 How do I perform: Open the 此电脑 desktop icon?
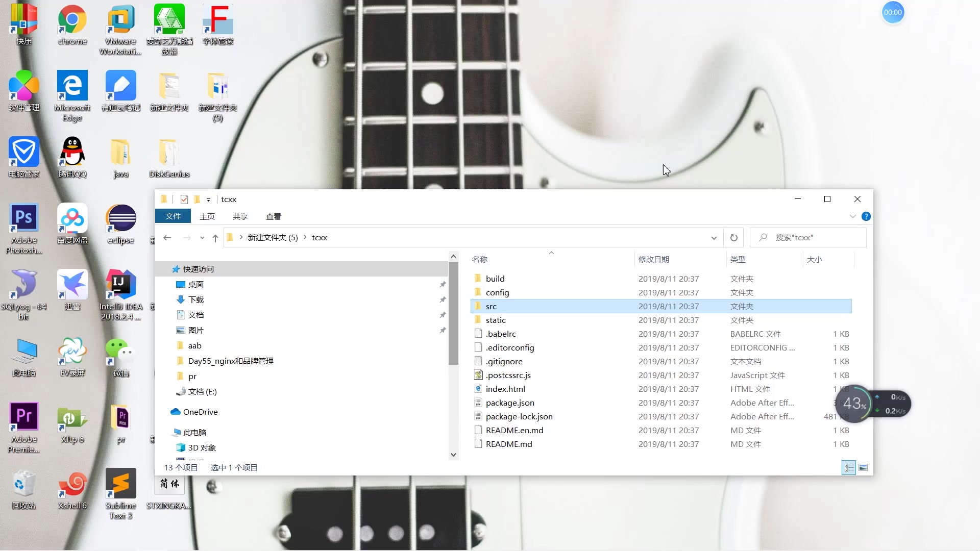tap(24, 356)
